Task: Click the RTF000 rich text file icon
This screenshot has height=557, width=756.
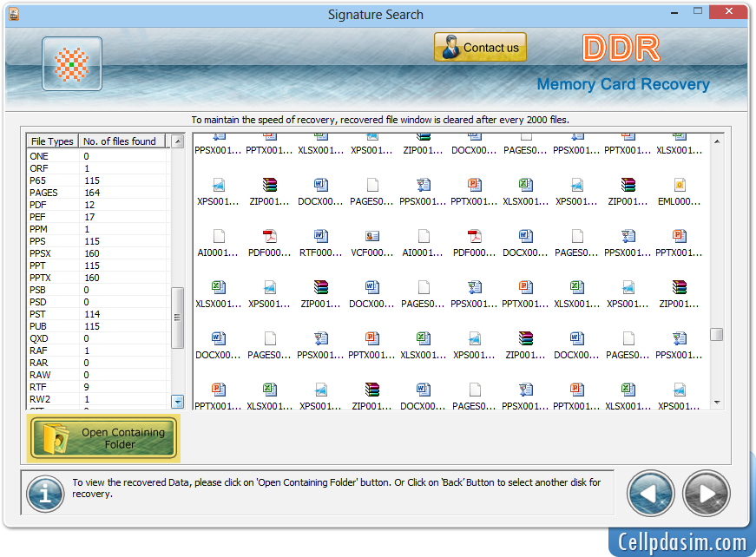Action: pyautogui.click(x=319, y=236)
